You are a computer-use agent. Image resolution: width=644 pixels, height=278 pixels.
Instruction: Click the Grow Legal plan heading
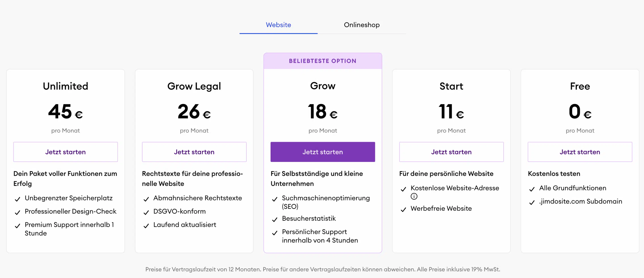(x=194, y=86)
